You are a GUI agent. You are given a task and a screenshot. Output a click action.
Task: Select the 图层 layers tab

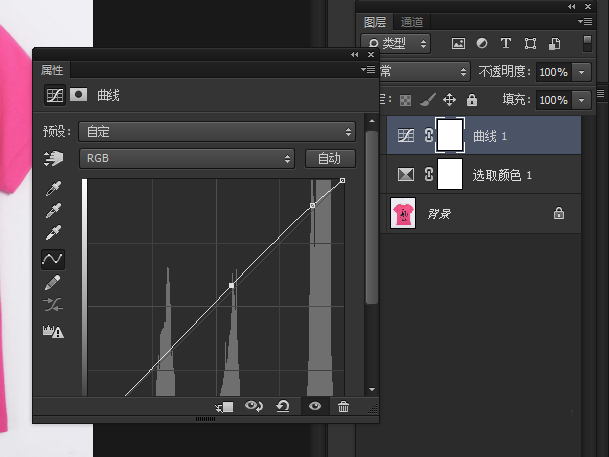click(x=375, y=22)
